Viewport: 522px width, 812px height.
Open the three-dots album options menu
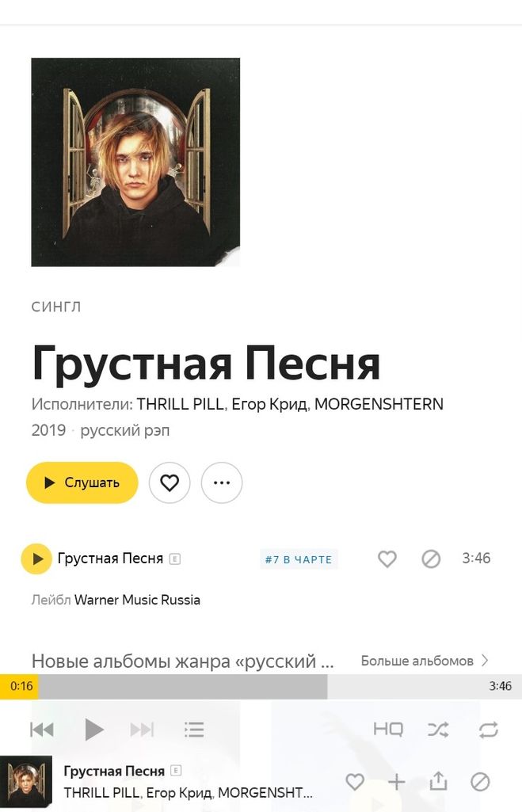[x=222, y=482]
